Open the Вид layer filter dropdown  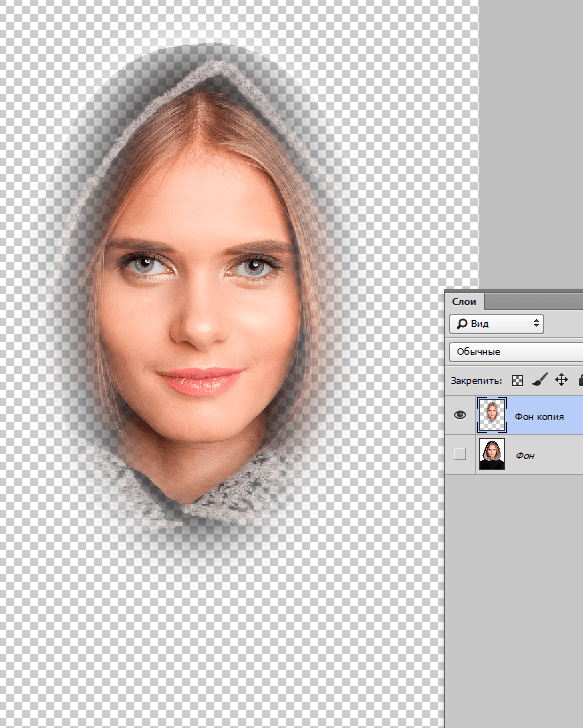click(496, 324)
